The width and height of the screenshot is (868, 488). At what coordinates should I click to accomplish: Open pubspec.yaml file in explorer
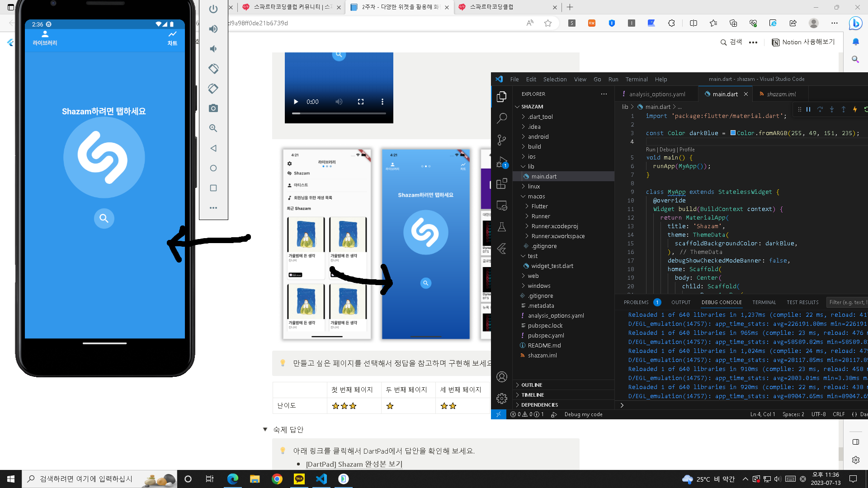[x=546, y=335]
